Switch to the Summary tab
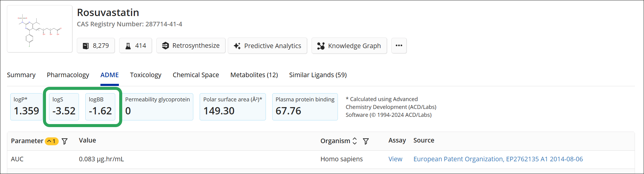 21,75
